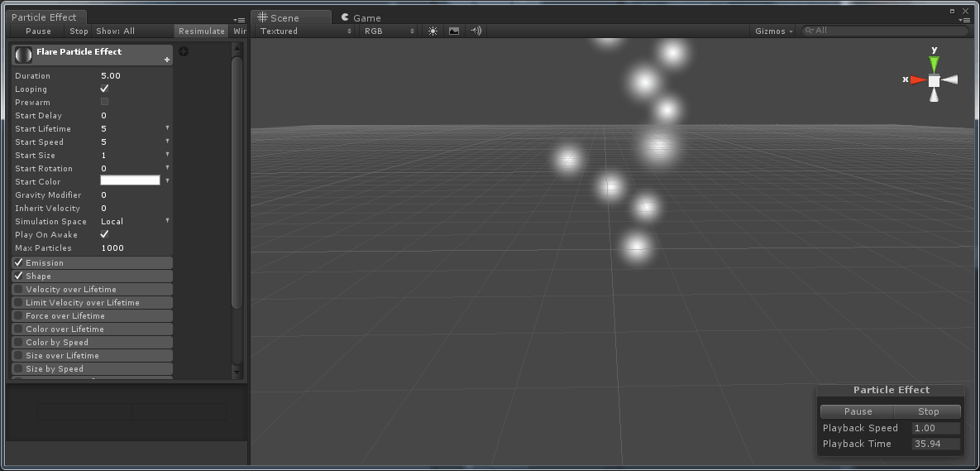The width and height of the screenshot is (980, 471).
Task: Click the module list scrollbar down arrow
Action: point(237,372)
